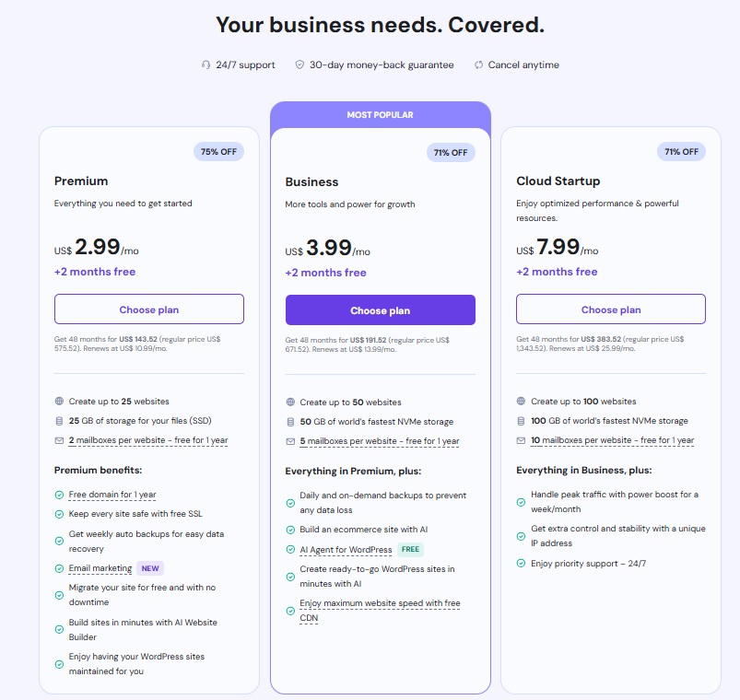Choose the Business plan
Screen dimensions: 740x700
(380, 310)
